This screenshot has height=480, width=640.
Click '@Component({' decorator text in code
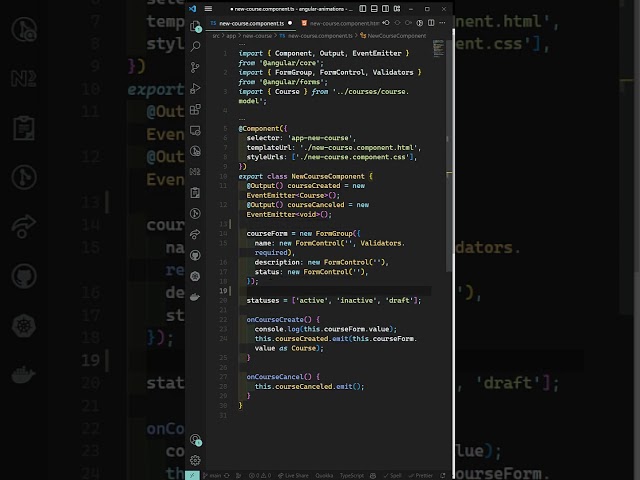(x=263, y=129)
